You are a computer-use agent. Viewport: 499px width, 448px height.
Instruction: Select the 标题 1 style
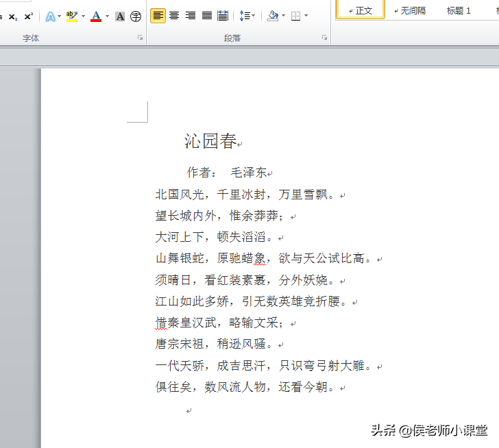click(459, 11)
